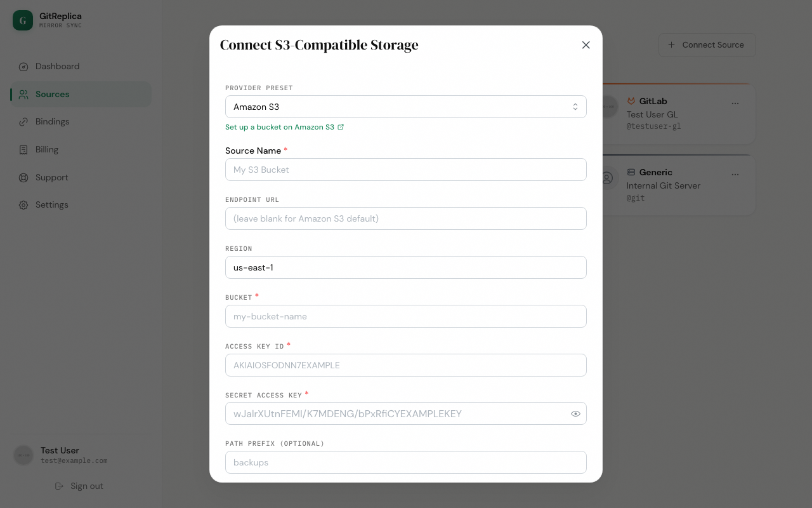Open the Provider Preset dropdown
The width and height of the screenshot is (812, 508).
(x=405, y=107)
